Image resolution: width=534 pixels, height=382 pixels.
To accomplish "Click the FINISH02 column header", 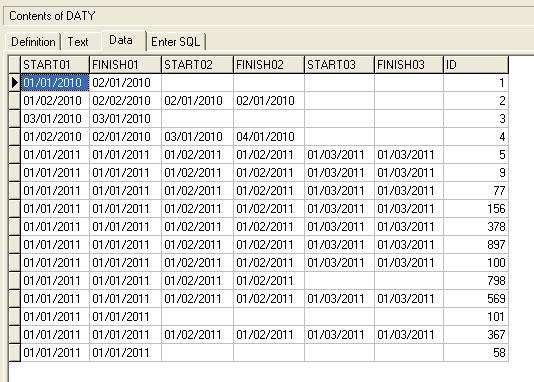I will tap(269, 65).
